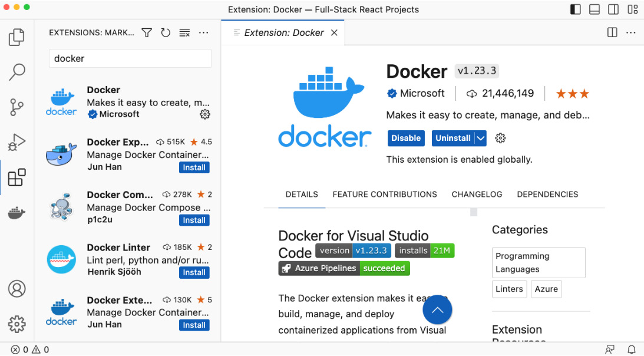The width and height of the screenshot is (644, 356).
Task: Toggle the primary side bar layout icon
Action: click(576, 9)
